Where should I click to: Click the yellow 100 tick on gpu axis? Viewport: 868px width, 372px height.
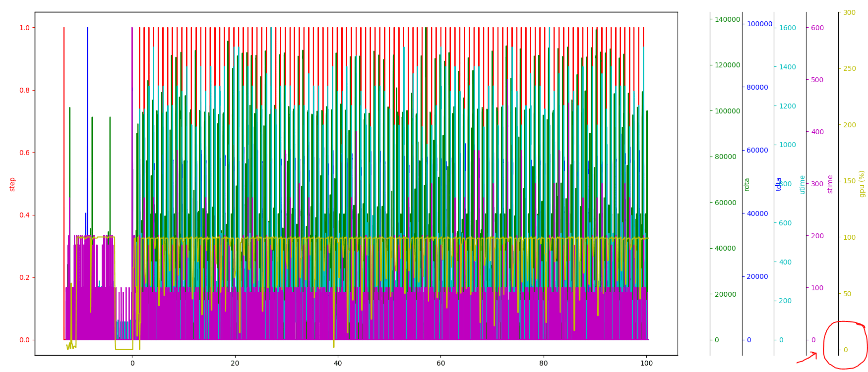850,237
